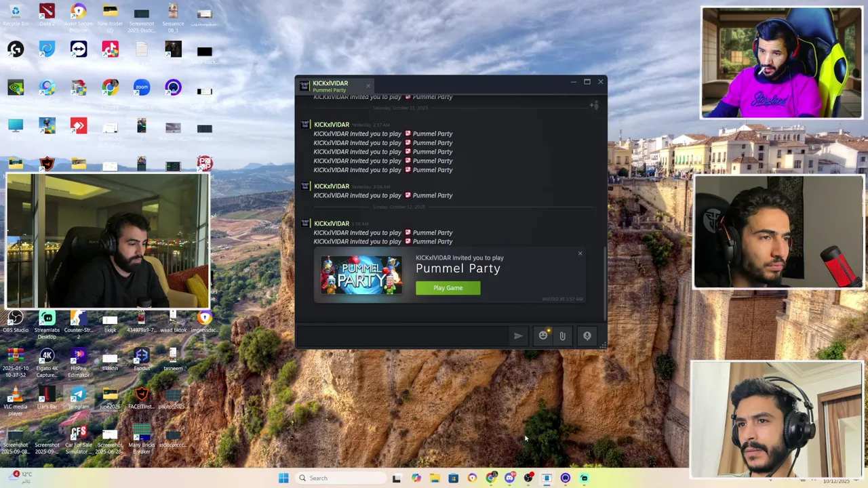Click the Pummel Party game artwork thumbnail

point(361,274)
